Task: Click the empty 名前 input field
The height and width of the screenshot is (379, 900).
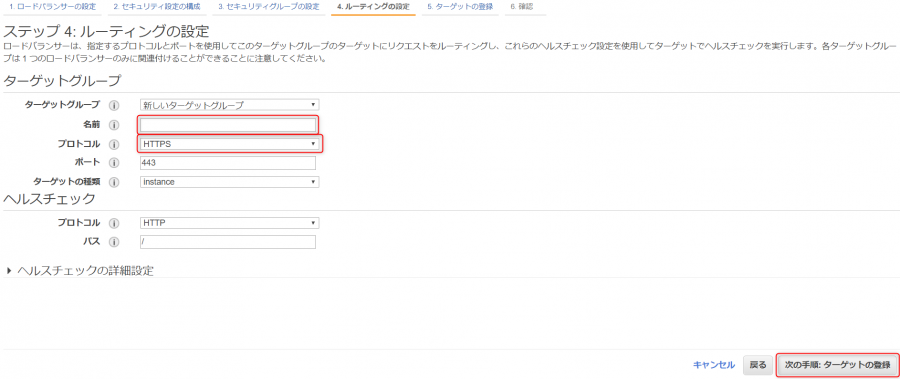Action: pos(228,125)
